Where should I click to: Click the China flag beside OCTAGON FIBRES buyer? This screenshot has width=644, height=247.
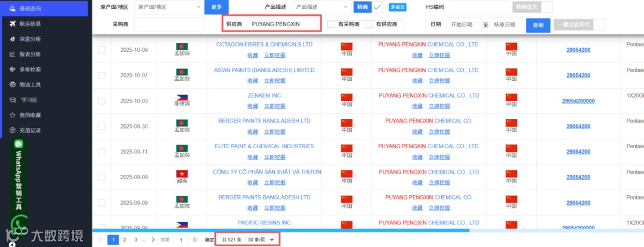coord(346,46)
